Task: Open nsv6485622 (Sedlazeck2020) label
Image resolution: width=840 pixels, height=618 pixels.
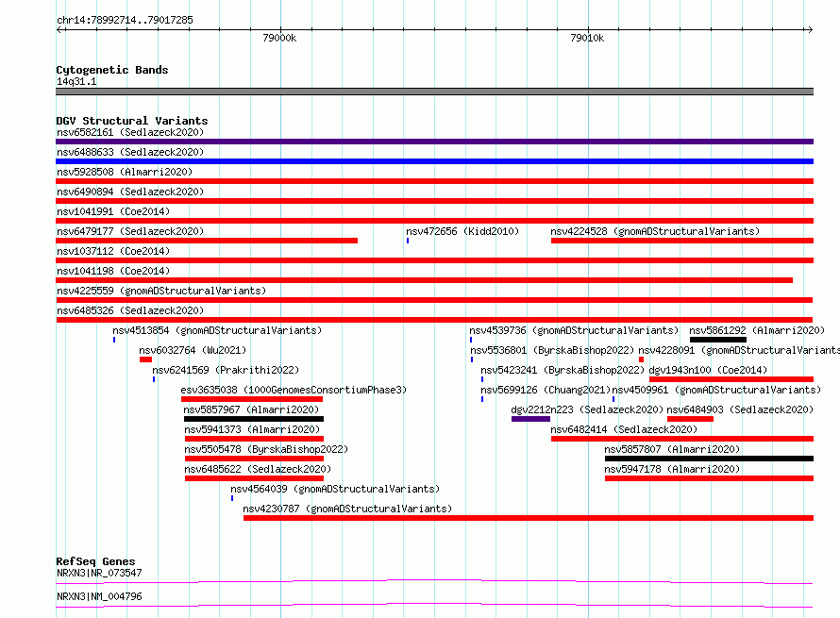Action: [258, 469]
